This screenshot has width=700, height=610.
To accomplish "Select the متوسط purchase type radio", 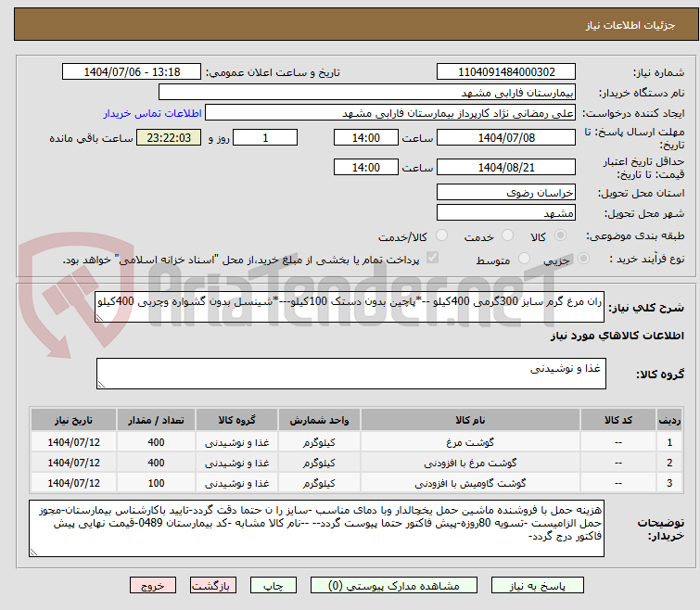I will 524,259.
